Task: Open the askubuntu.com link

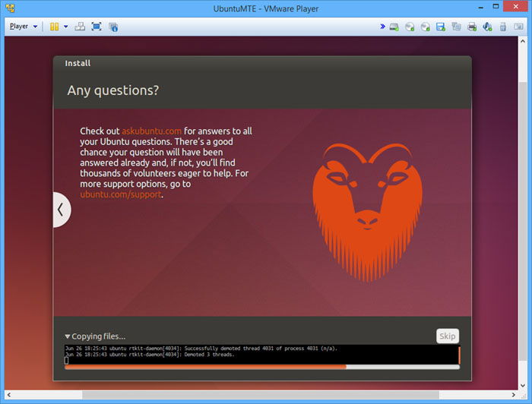Action: coord(152,131)
